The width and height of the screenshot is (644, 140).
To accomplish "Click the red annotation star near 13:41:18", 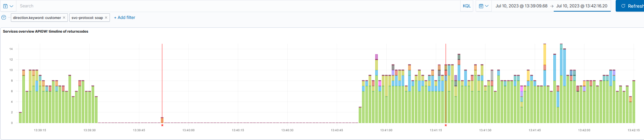I will (446, 125).
